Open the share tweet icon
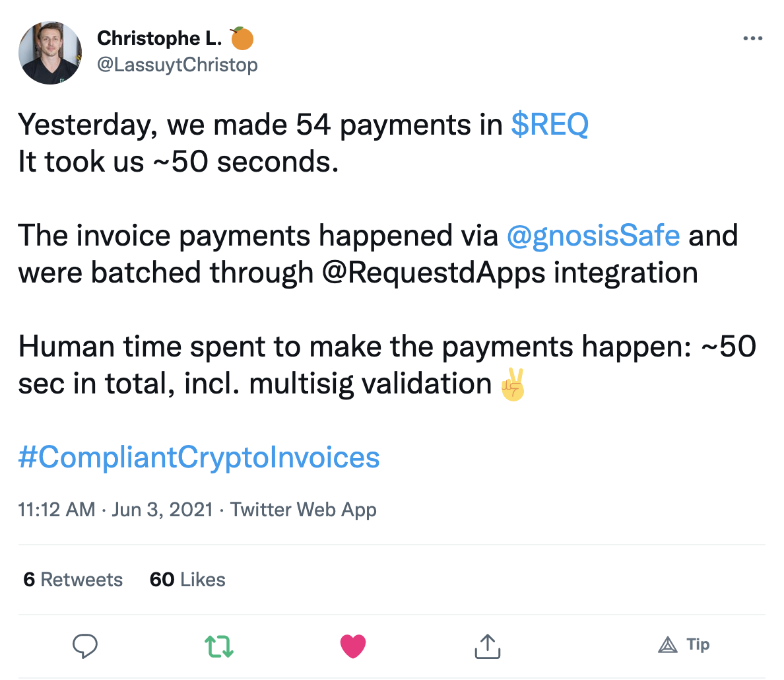 click(x=487, y=646)
